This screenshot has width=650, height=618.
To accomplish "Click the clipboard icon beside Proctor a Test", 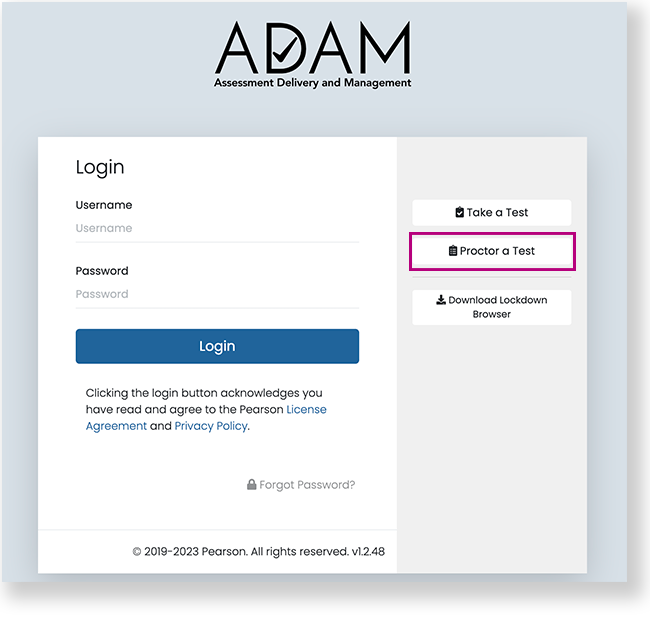I will 453,251.
